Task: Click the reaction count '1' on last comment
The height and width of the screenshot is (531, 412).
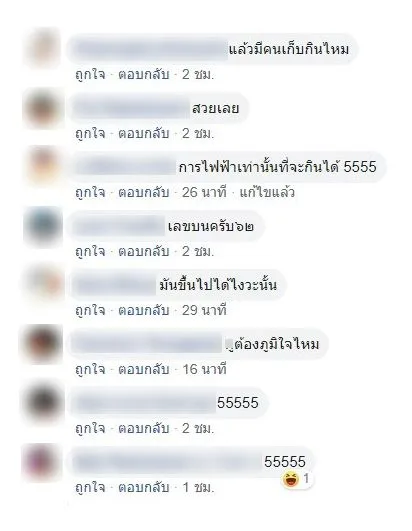Action: tap(306, 479)
